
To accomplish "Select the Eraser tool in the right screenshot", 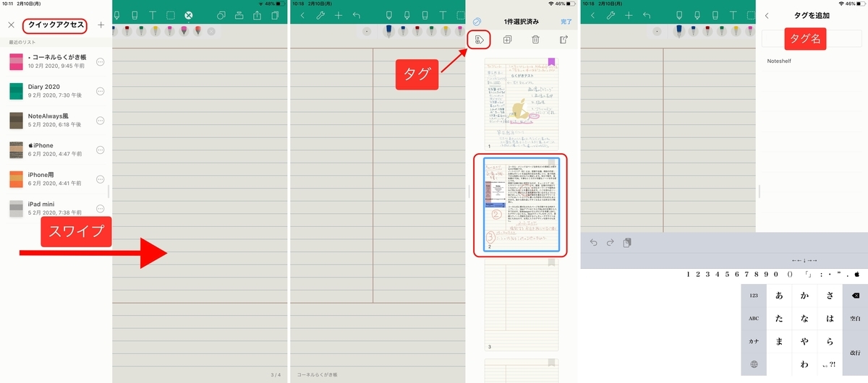I will point(715,14).
